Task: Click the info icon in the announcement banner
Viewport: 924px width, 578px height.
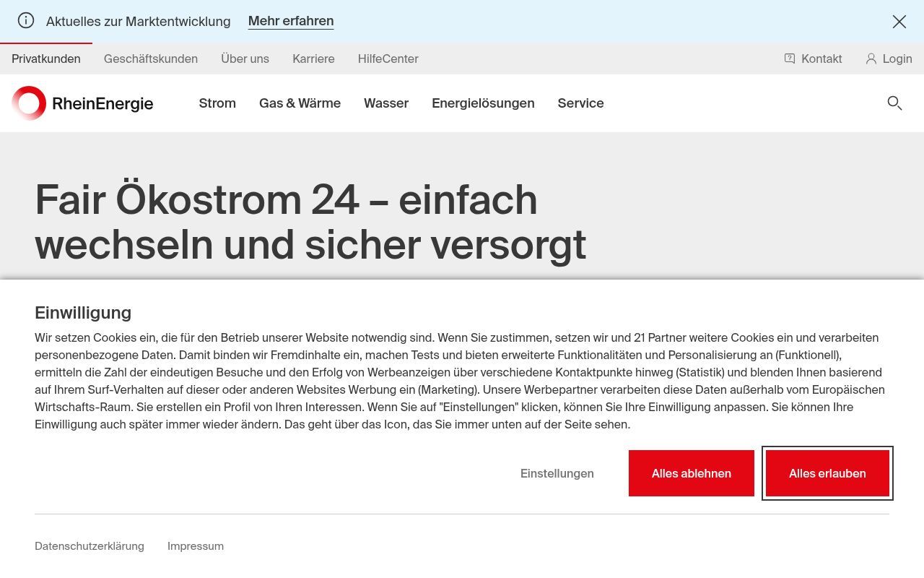Action: 26,20
